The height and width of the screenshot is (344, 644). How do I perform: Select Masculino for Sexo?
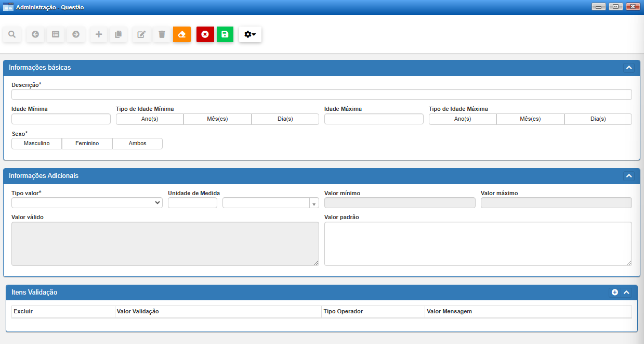click(36, 144)
